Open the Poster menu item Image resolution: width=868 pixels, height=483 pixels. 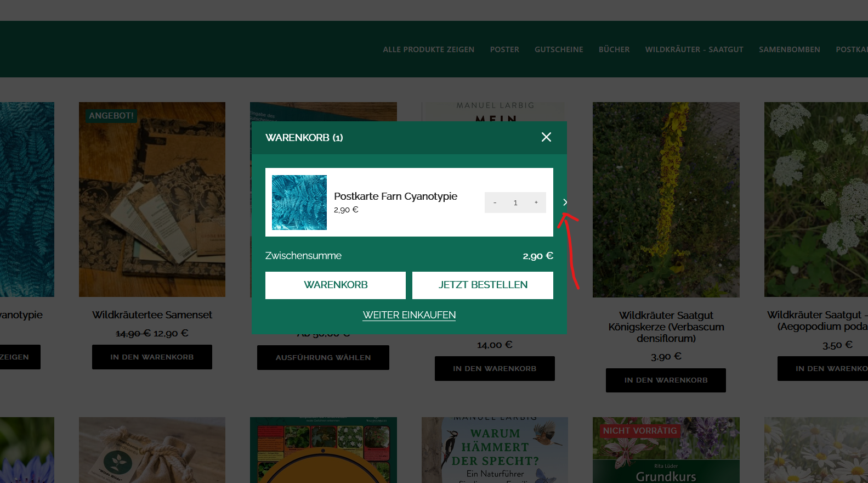(x=504, y=49)
